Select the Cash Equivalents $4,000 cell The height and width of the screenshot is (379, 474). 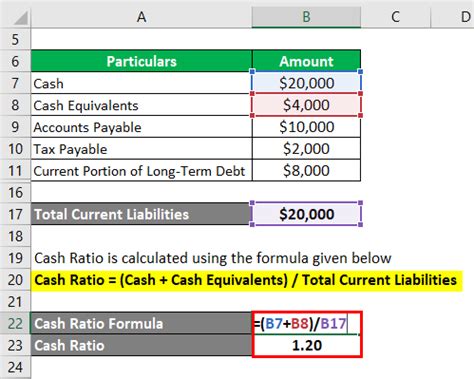306,105
